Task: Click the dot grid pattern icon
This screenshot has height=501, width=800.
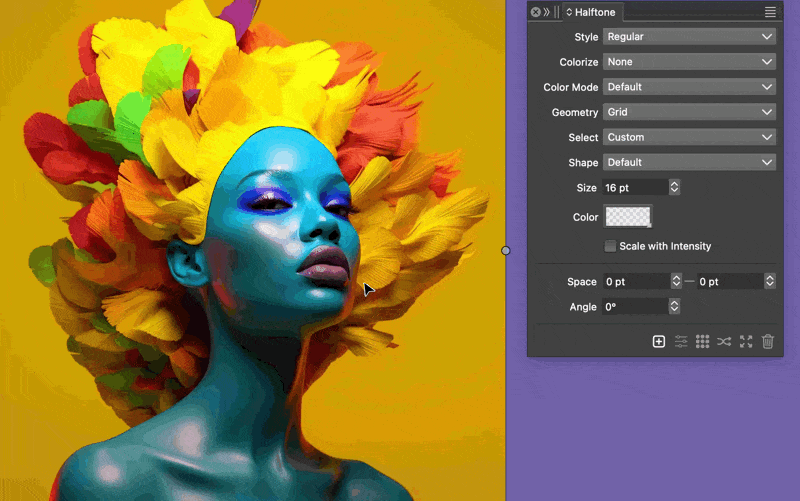Action: [x=703, y=342]
